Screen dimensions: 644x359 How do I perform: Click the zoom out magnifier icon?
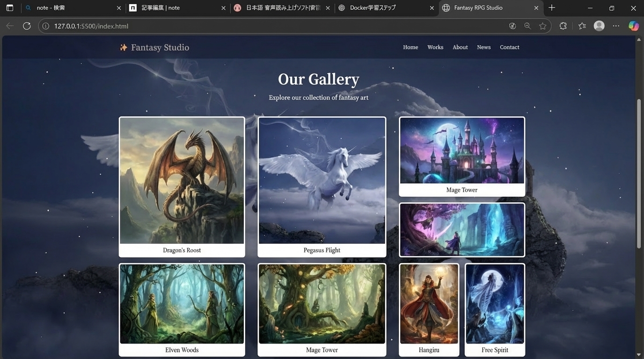click(x=527, y=26)
